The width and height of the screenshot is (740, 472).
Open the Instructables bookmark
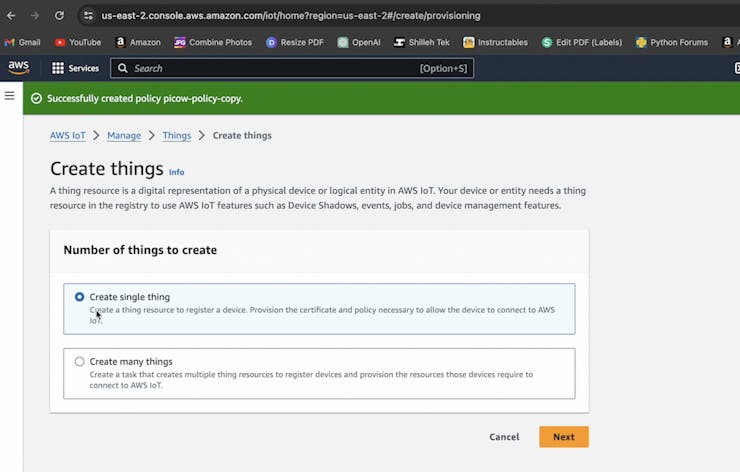(x=495, y=42)
